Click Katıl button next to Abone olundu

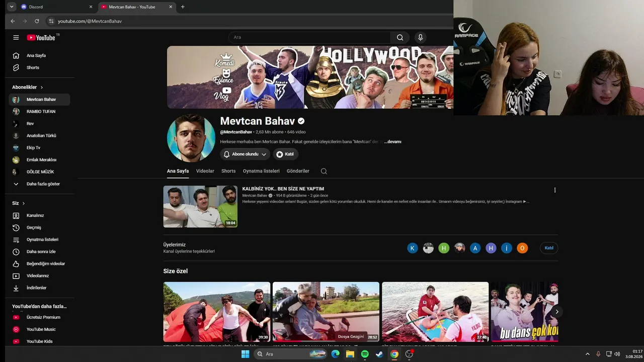286,154
